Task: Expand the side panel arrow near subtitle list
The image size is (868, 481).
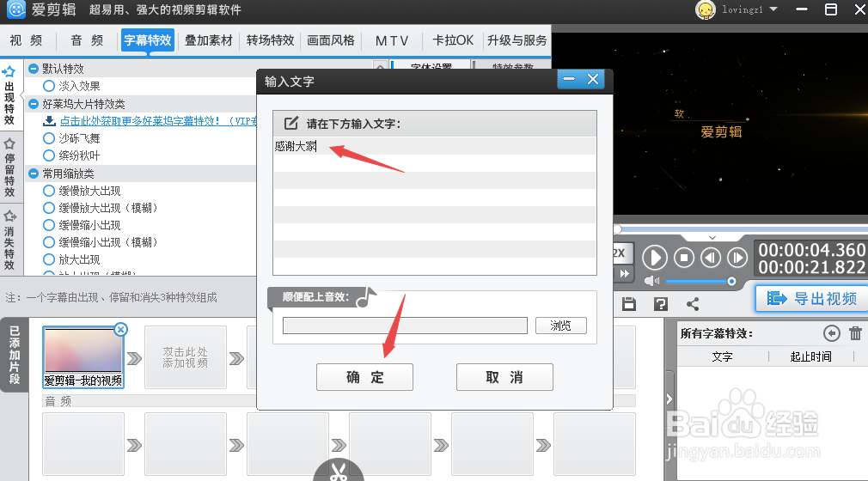Action: click(x=669, y=399)
